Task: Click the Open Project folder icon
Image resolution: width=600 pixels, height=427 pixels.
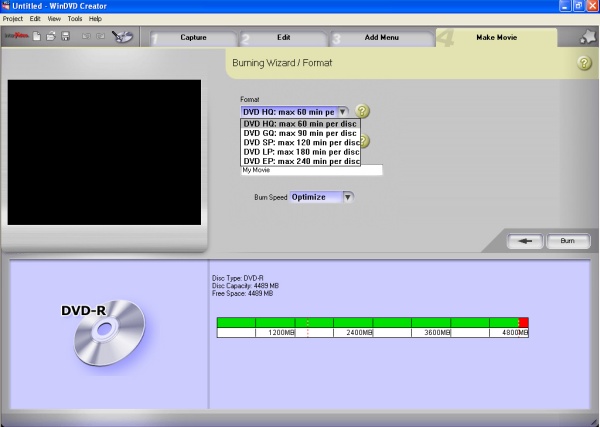Action: click(x=52, y=37)
